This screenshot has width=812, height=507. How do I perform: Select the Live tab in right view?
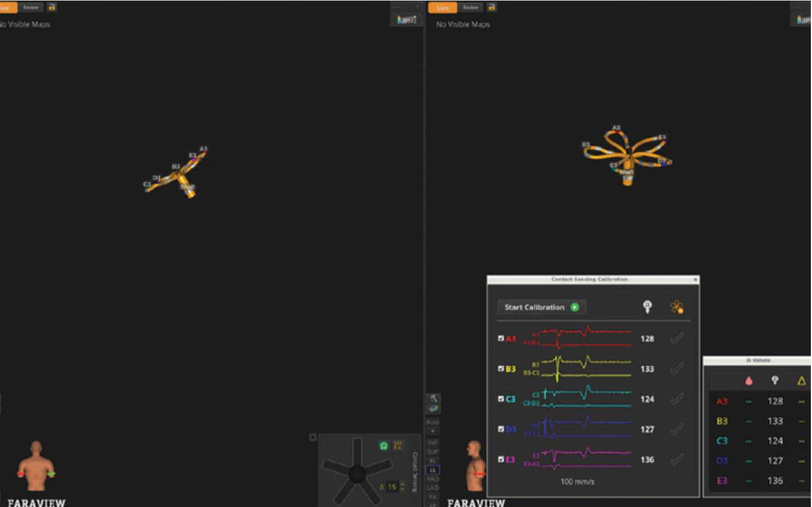[x=443, y=7]
